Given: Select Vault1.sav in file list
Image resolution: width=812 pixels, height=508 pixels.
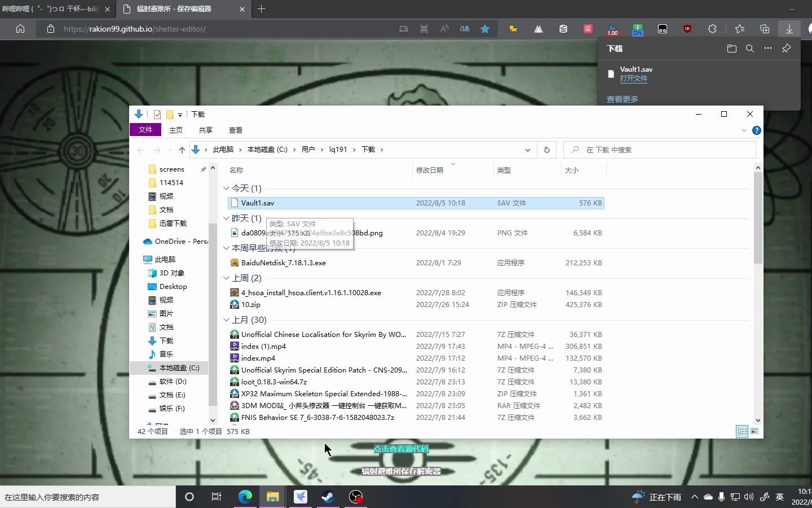Looking at the screenshot, I should click(416, 203).
